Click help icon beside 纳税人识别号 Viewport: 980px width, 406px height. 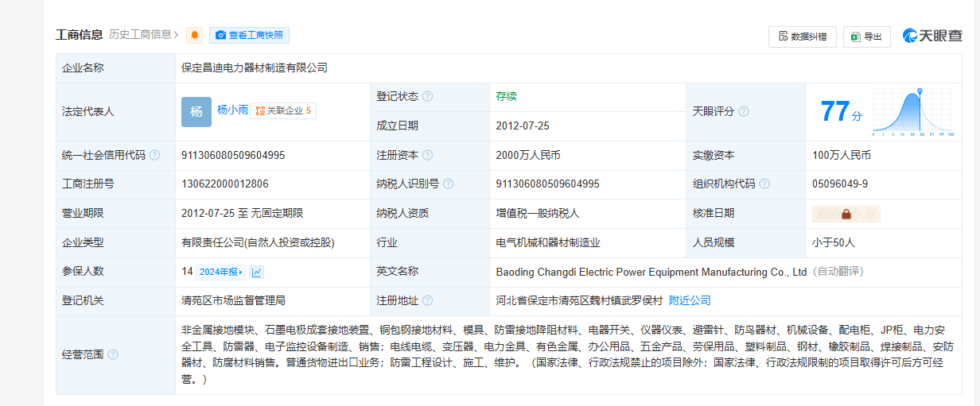tap(449, 184)
